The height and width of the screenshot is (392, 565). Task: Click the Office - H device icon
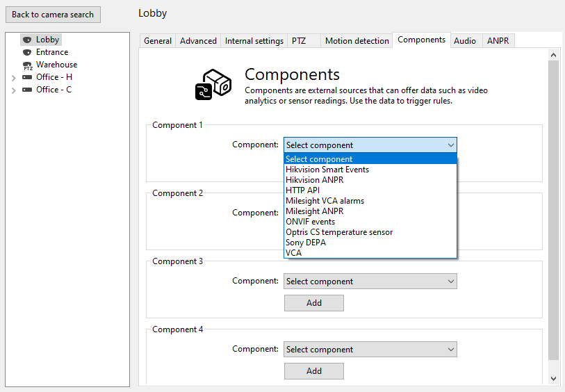[27, 77]
